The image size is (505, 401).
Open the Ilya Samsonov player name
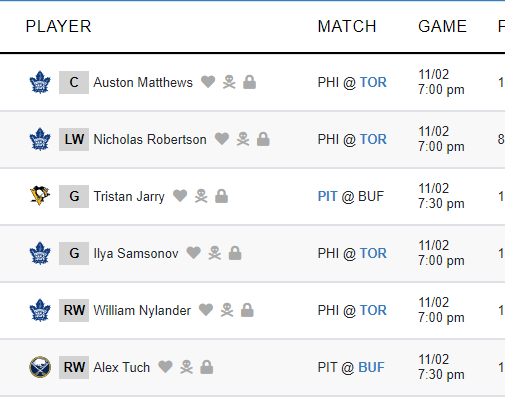point(136,253)
